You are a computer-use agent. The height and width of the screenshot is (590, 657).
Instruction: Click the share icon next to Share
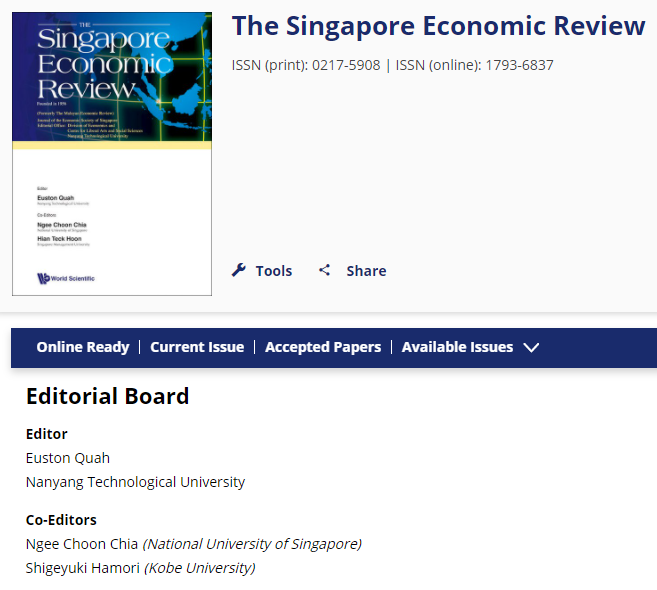click(x=324, y=270)
